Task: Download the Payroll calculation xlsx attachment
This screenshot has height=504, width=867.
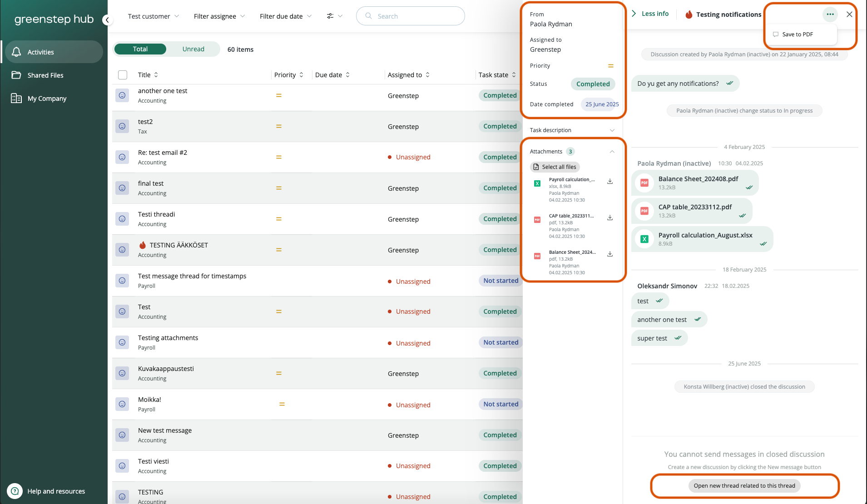Action: point(610,181)
